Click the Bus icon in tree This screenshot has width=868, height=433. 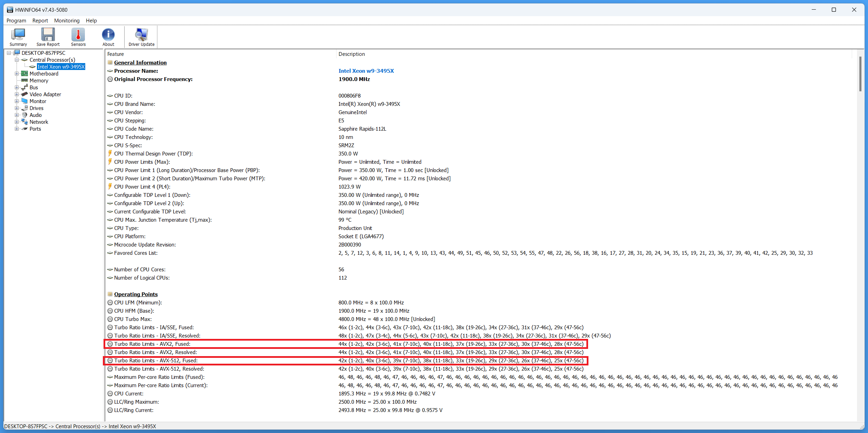pyautogui.click(x=25, y=87)
